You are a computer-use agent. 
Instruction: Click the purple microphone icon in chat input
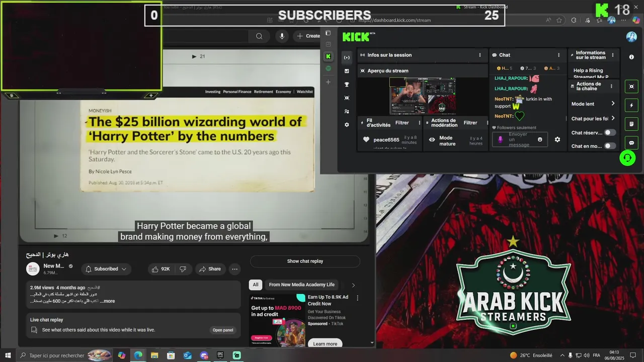point(500,139)
